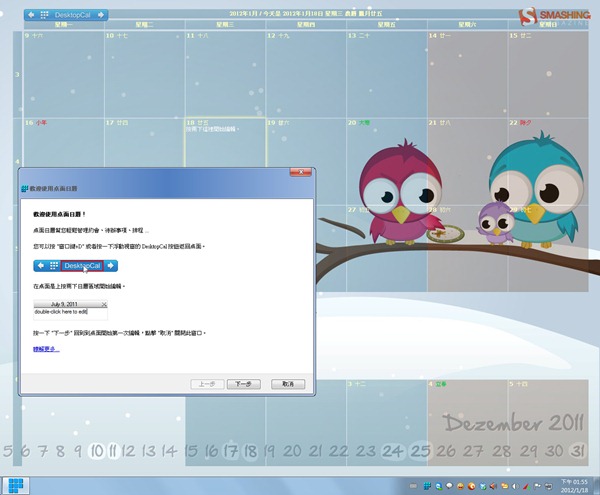Click the 星期三 weekday header
600x495 pixels.
point(225,25)
